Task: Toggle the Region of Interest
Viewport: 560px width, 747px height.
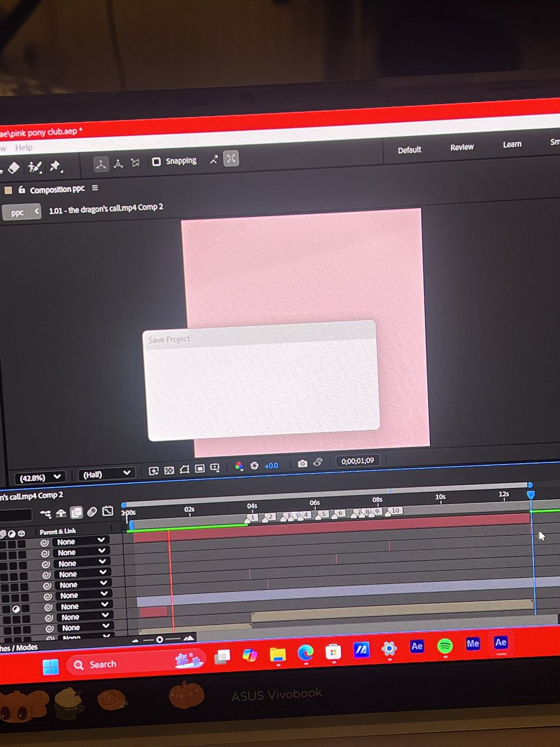Action: [x=199, y=468]
